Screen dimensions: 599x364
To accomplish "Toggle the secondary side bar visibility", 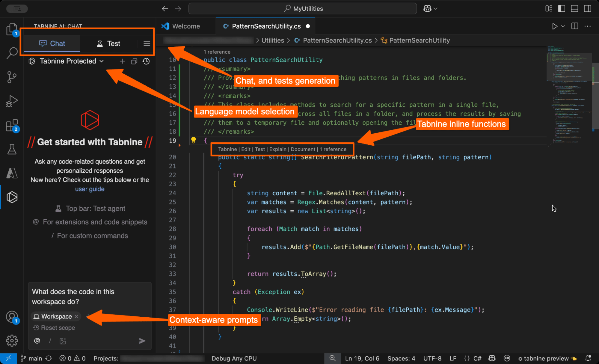I will (587, 8).
